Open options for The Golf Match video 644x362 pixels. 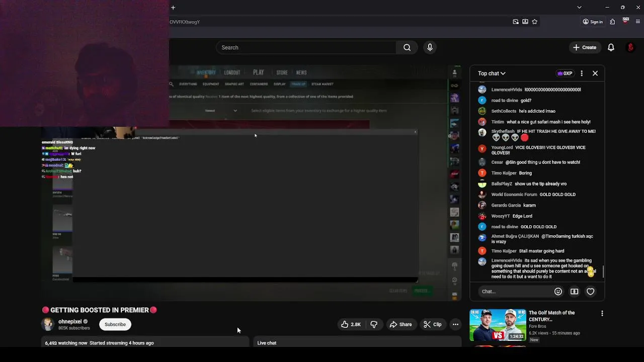point(602,314)
